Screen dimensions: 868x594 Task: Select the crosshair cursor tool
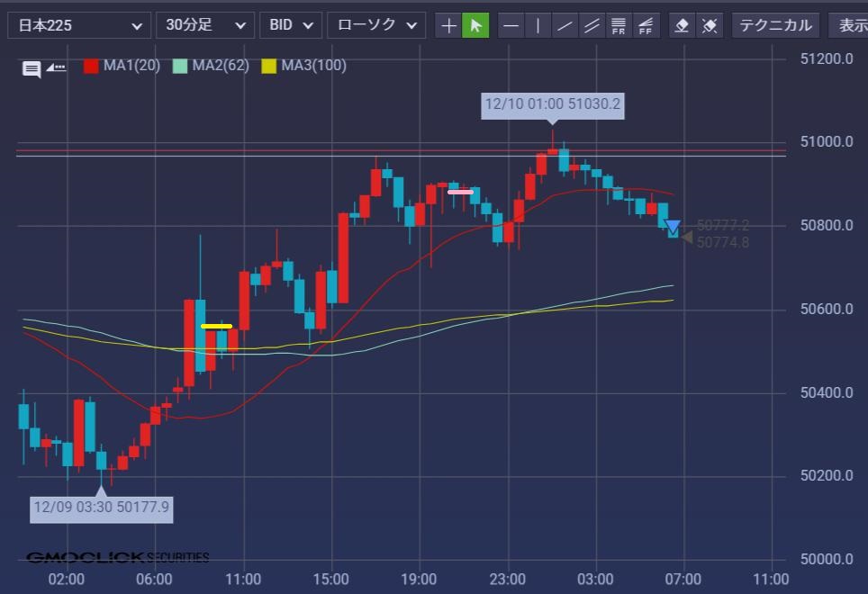tap(448, 25)
